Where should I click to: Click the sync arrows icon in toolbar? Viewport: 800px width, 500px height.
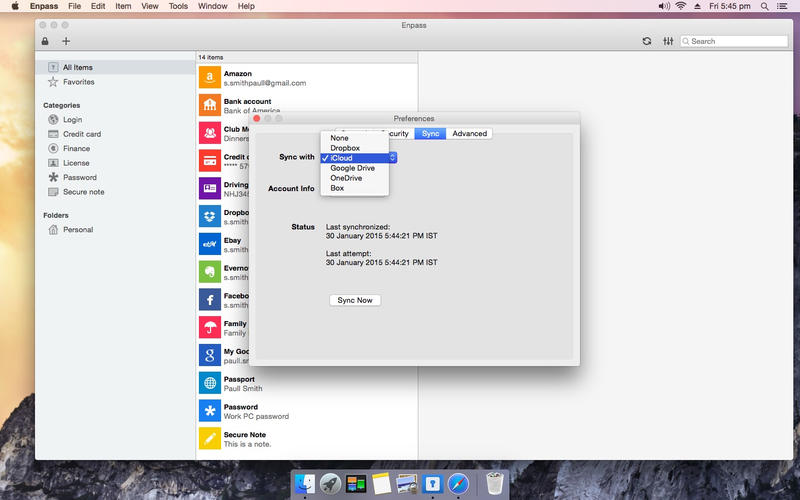(646, 41)
